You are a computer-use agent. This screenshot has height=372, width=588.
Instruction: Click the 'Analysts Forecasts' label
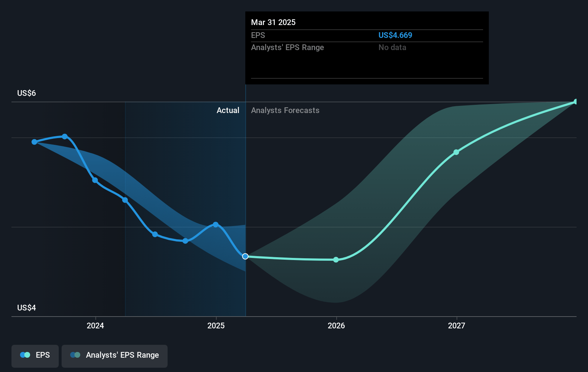[285, 110]
